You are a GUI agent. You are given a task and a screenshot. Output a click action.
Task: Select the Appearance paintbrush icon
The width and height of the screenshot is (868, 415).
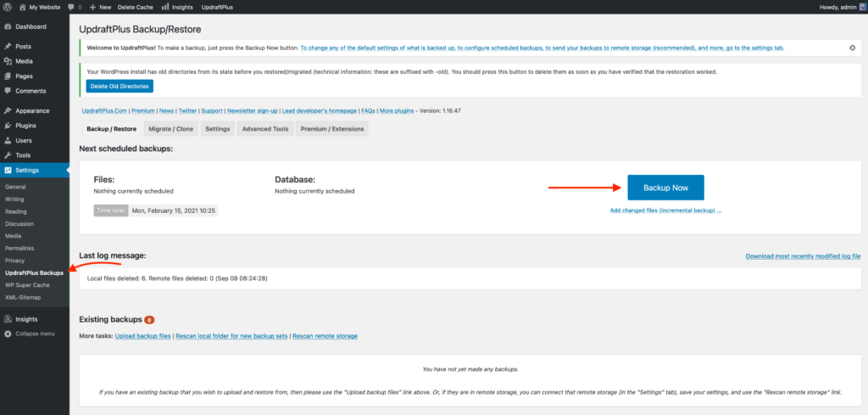8,110
